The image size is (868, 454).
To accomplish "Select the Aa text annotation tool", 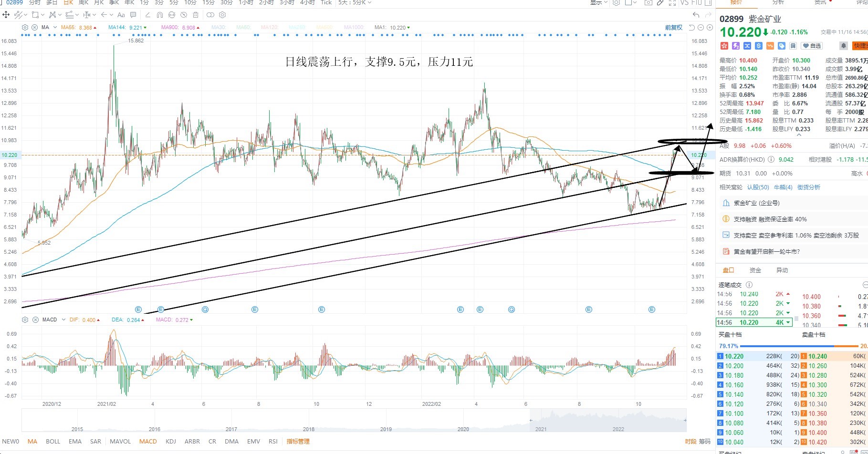I will click(x=121, y=15).
